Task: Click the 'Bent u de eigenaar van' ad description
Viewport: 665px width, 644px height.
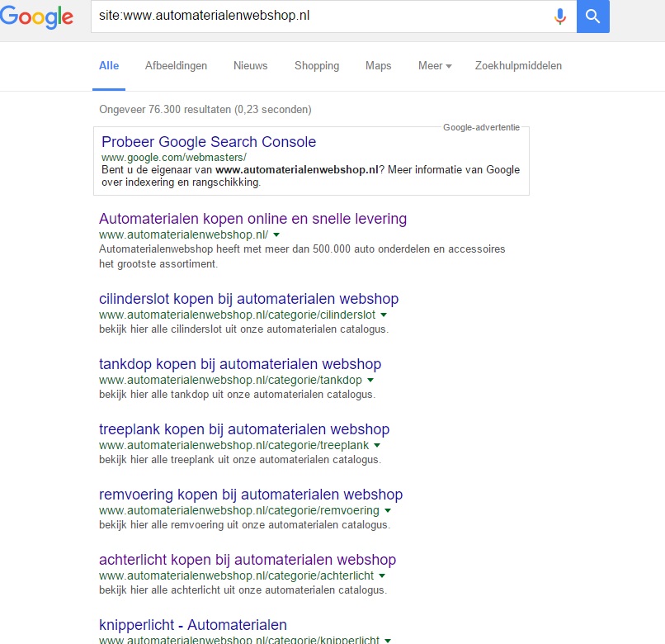Action: tap(310, 176)
